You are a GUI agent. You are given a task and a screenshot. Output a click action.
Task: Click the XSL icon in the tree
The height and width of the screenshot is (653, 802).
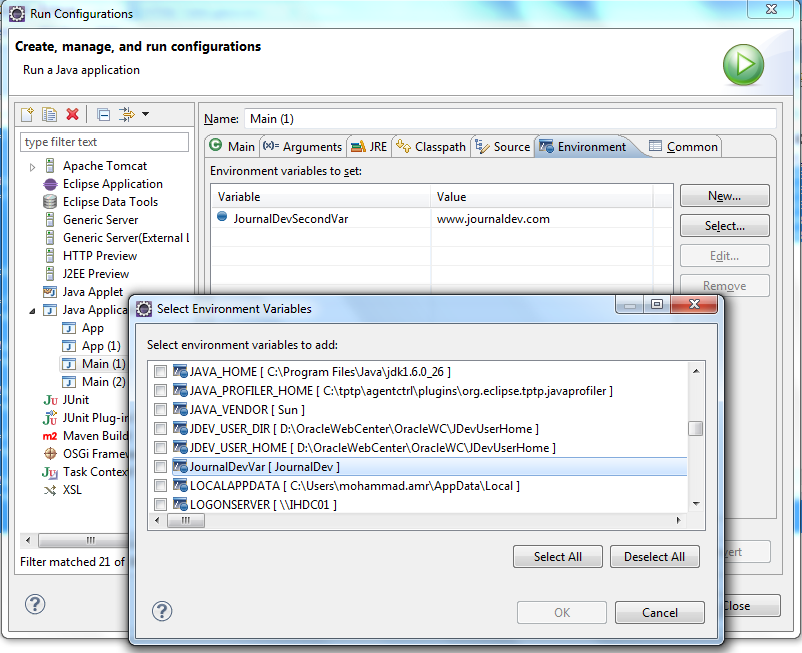pyautogui.click(x=50, y=490)
